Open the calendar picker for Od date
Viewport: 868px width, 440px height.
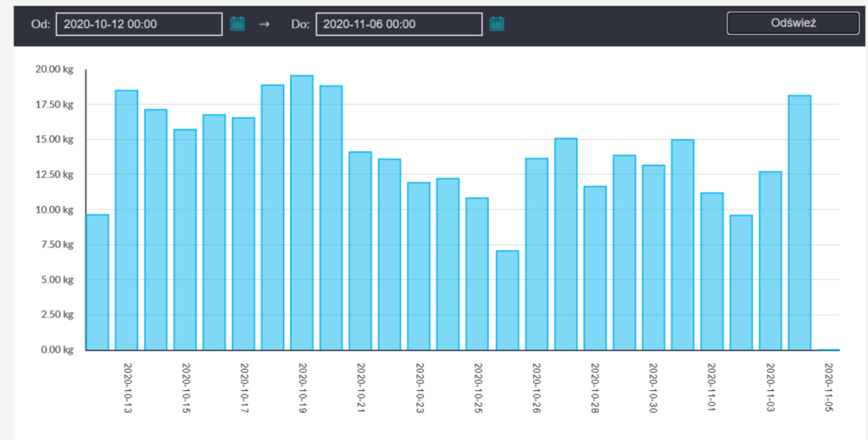pos(237,24)
